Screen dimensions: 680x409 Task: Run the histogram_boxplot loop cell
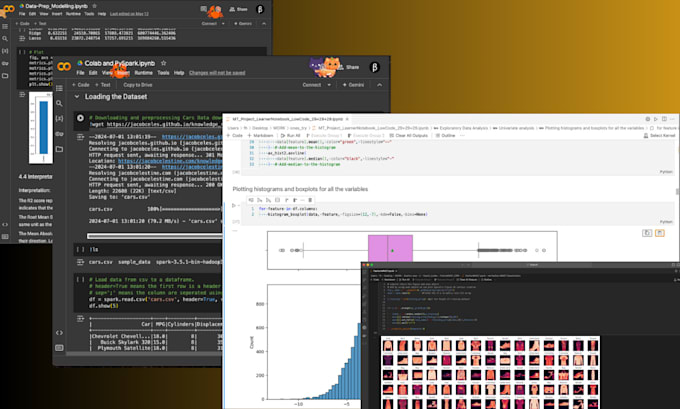point(234,206)
